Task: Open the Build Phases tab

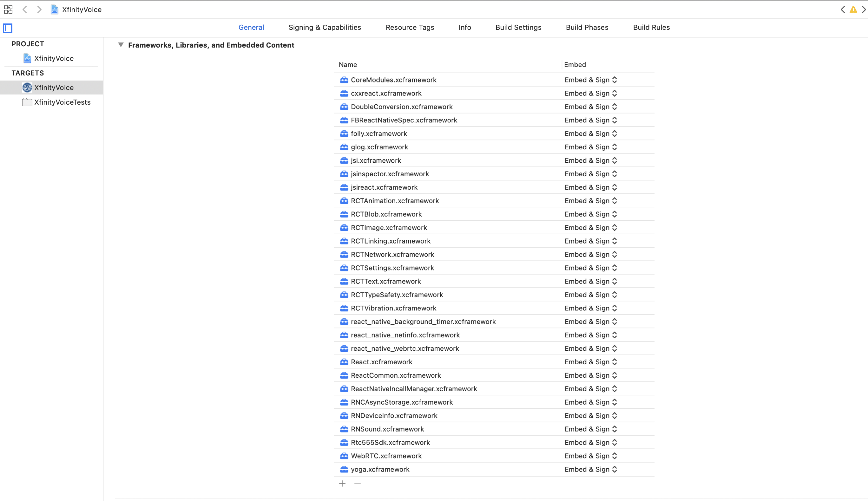Action: point(587,27)
